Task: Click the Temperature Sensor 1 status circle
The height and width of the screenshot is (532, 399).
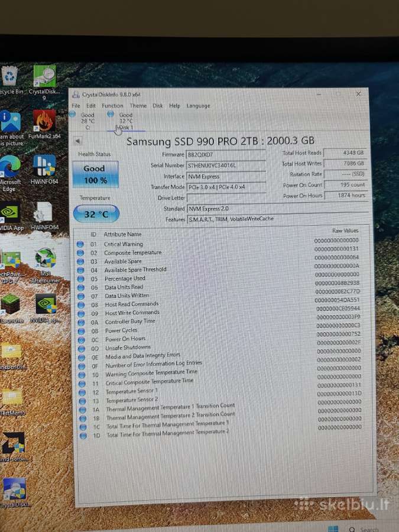Action: pos(82,392)
